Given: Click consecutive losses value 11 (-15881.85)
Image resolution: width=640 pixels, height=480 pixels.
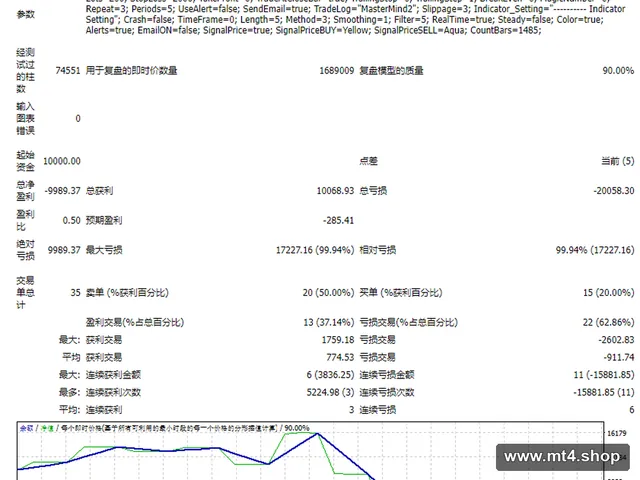Looking at the screenshot, I should [x=604, y=375].
